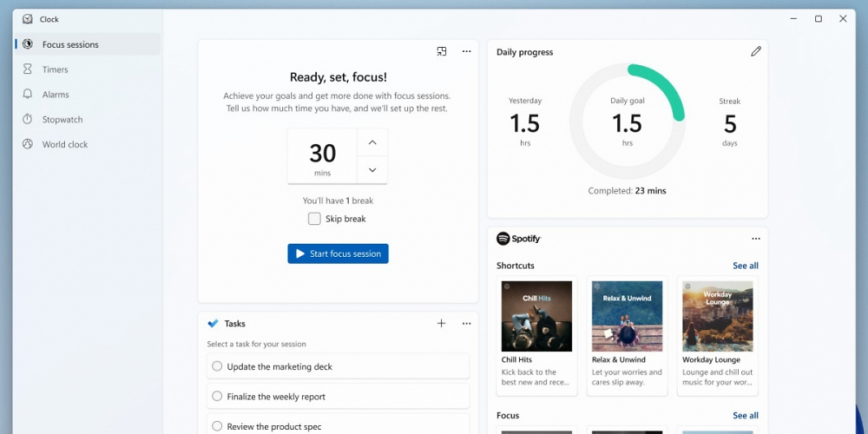Select the Update the marketing deck task
This screenshot has height=434, width=868.
coord(339,366)
